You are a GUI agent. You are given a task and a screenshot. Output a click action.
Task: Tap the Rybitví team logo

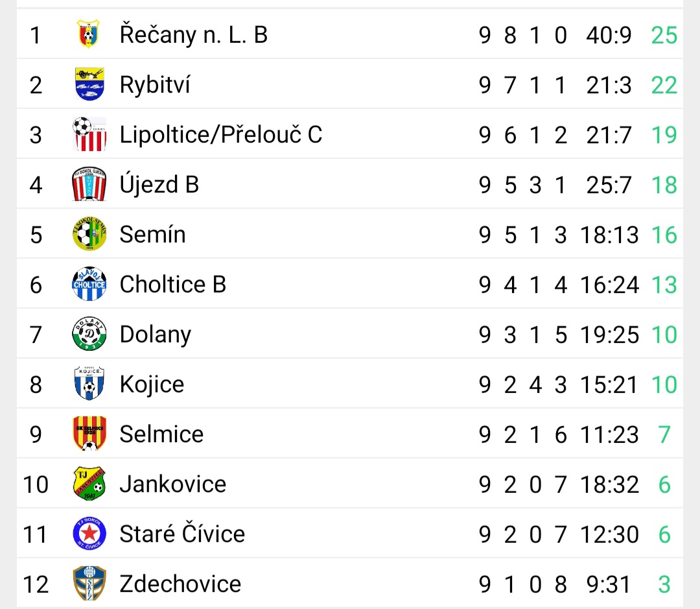pyautogui.click(x=89, y=84)
